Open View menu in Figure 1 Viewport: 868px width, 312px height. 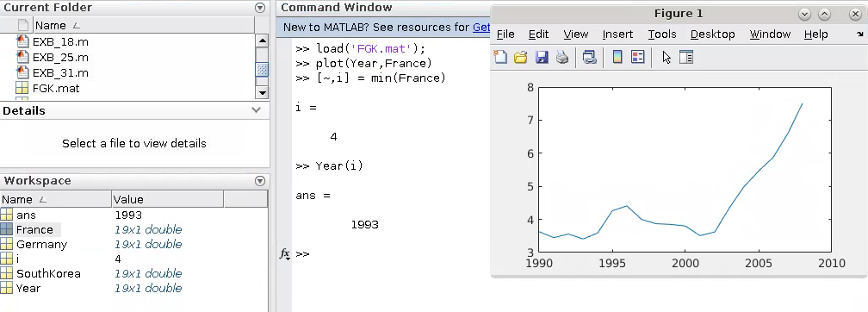(576, 34)
